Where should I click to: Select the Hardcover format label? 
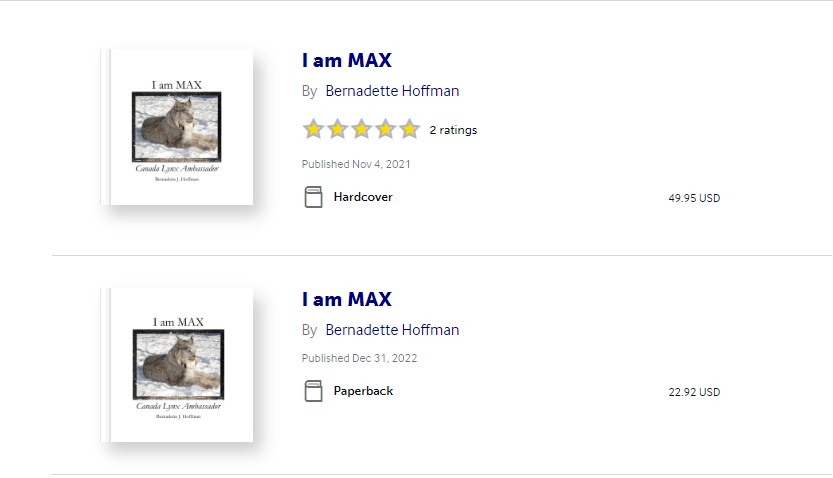pyautogui.click(x=363, y=197)
